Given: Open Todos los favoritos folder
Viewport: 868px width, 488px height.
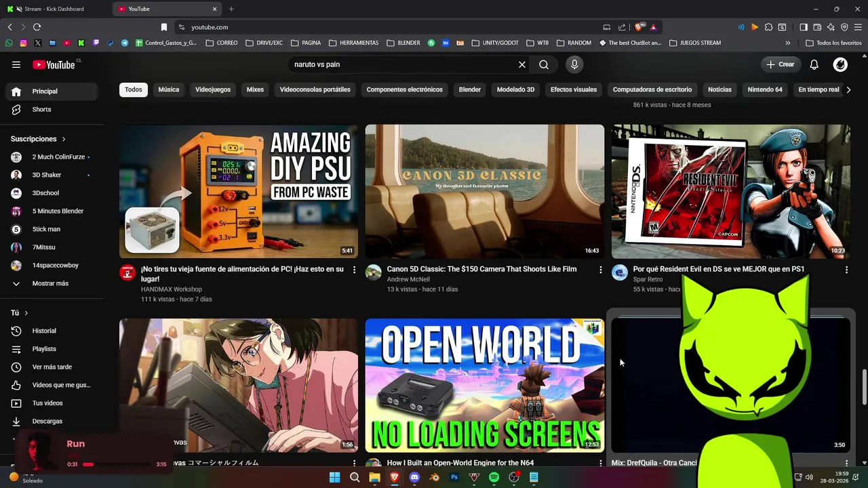Looking at the screenshot, I should coord(833,43).
